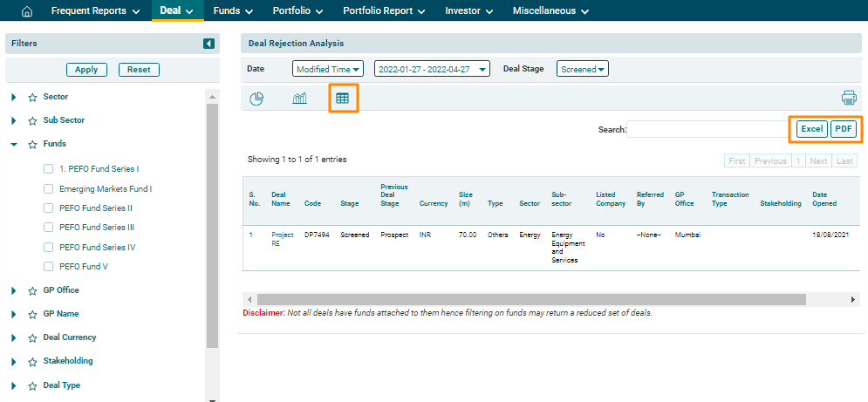868x402 pixels.
Task: Switch to pie chart view
Action: [x=256, y=99]
